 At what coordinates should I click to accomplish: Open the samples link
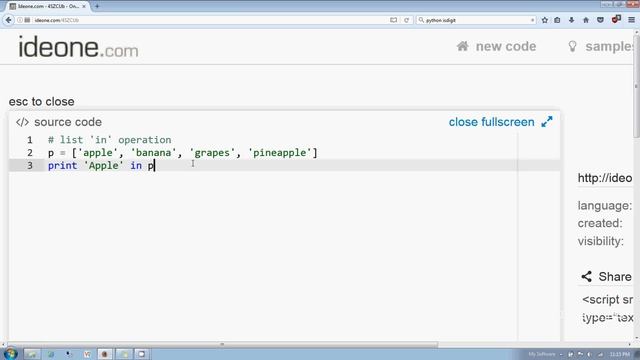pyautogui.click(x=609, y=46)
